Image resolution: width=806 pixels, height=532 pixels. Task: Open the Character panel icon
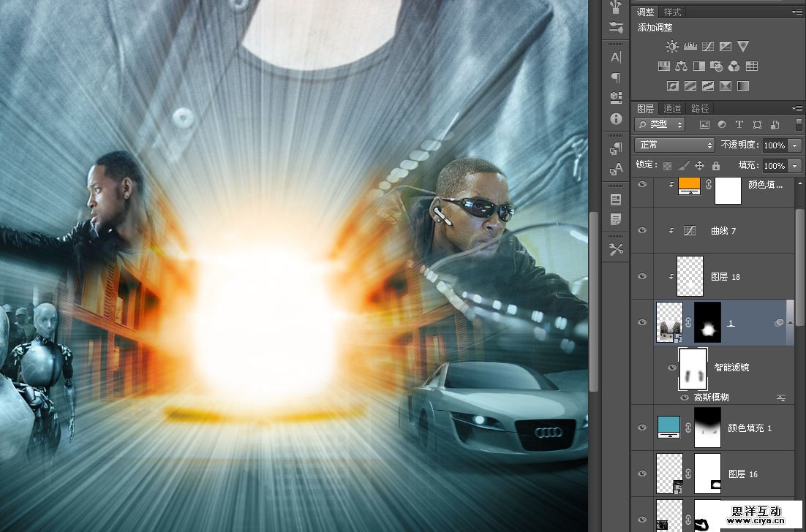point(616,58)
